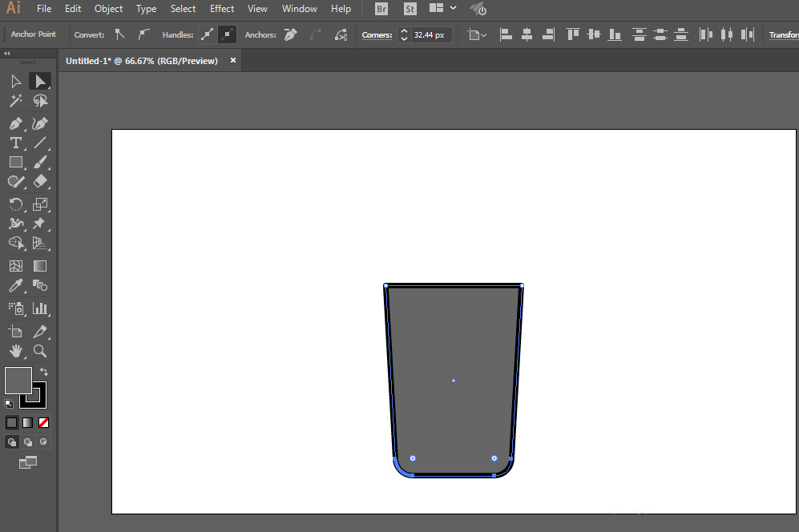
Task: Toggle show handles for multiple anchor points
Action: coord(208,34)
